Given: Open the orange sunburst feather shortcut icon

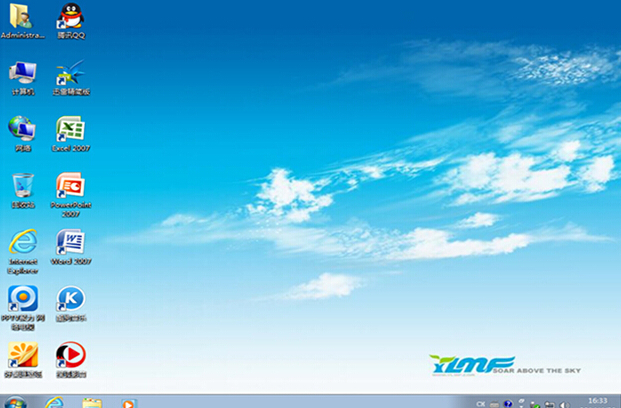Looking at the screenshot, I should click(23, 360).
